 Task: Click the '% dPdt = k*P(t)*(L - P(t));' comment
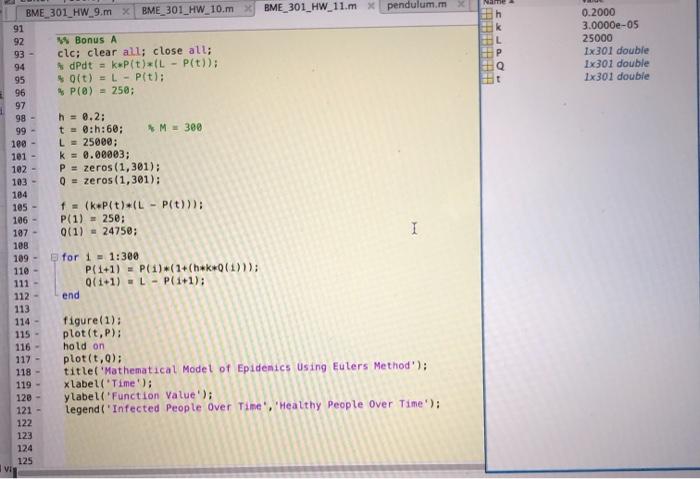click(138, 64)
